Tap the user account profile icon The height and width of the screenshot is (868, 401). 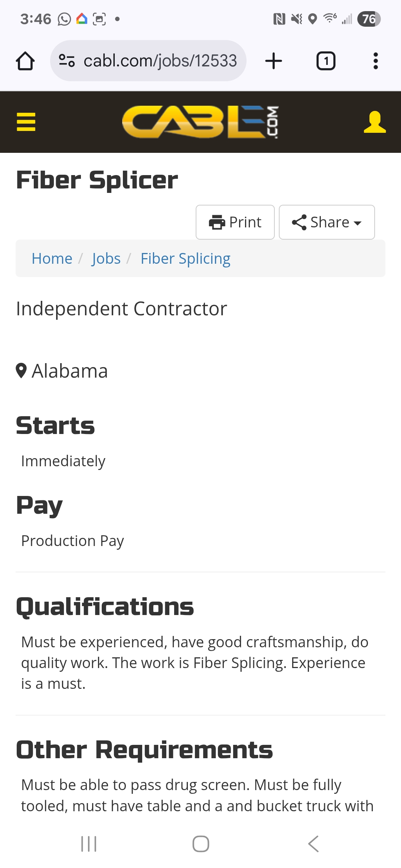coord(374,122)
